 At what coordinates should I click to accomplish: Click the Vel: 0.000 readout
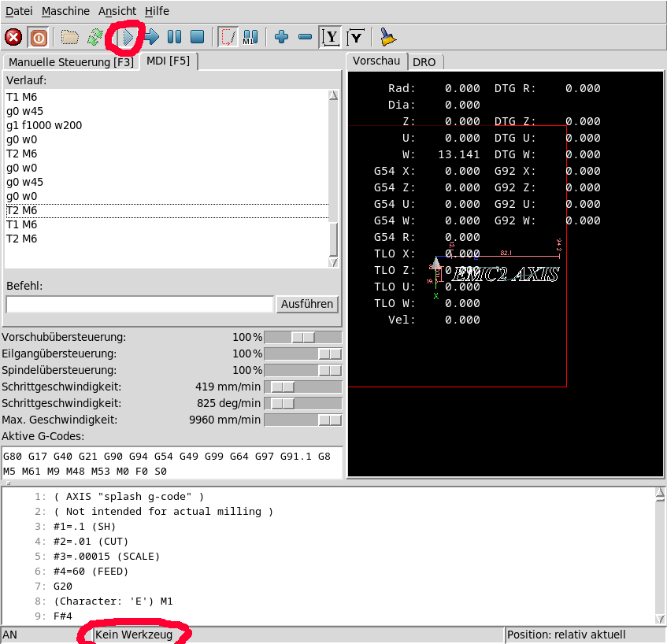[434, 320]
